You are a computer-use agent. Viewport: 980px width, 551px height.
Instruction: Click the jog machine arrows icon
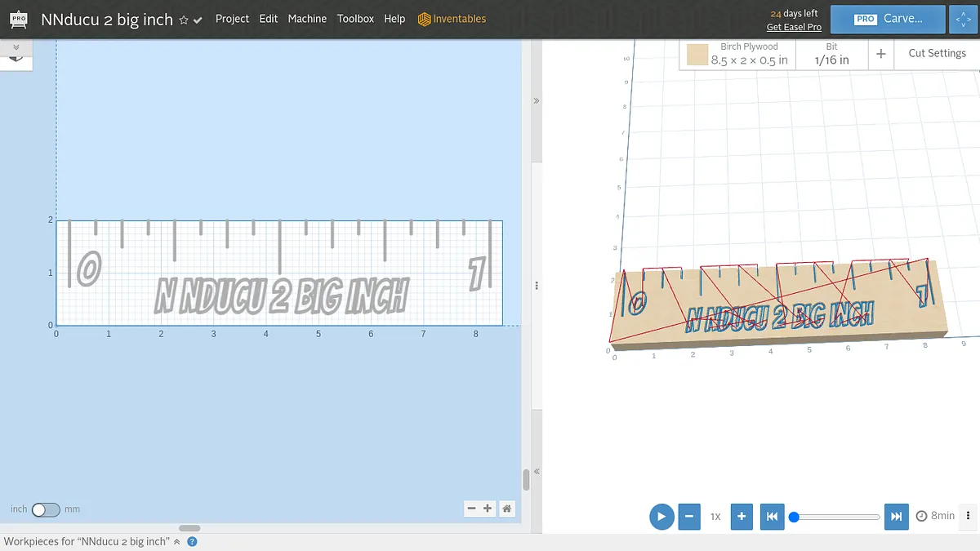[963, 19]
